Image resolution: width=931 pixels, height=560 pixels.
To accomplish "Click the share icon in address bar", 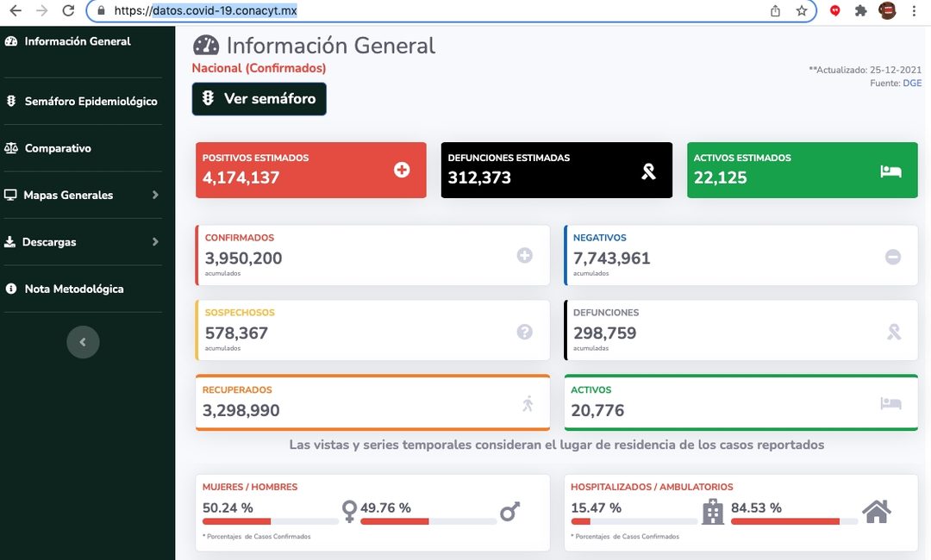I will coord(775,10).
